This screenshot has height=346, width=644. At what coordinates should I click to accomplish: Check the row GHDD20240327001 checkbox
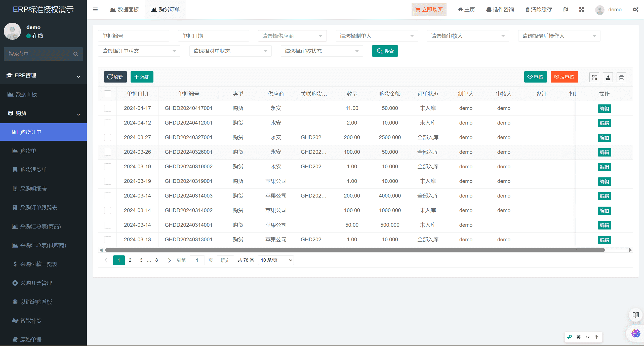point(107,138)
